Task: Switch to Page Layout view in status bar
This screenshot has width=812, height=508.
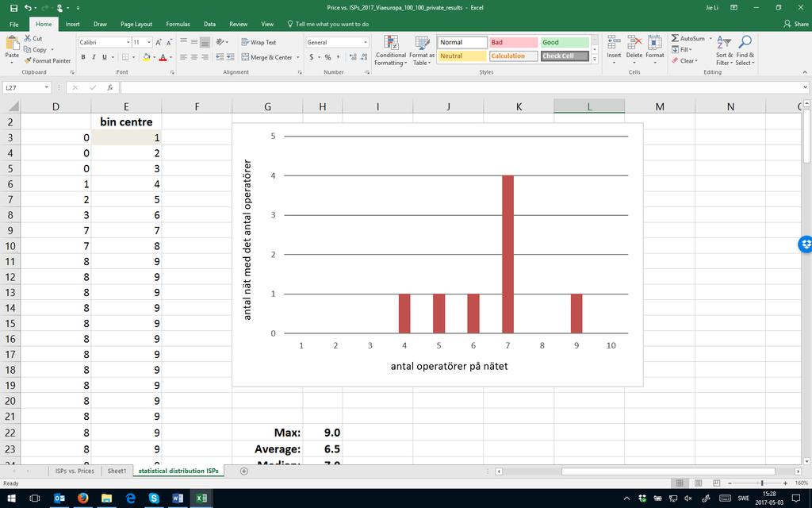Action: click(698, 483)
